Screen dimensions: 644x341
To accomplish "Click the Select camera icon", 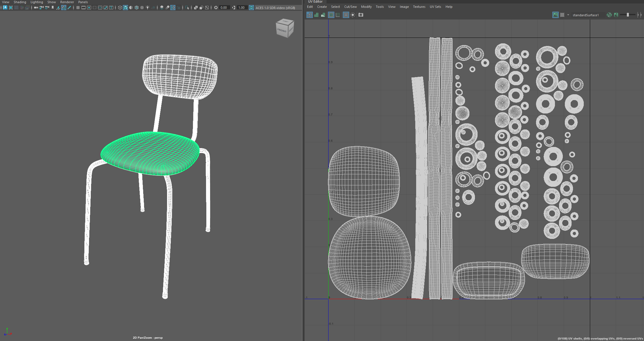I will click(36, 8).
